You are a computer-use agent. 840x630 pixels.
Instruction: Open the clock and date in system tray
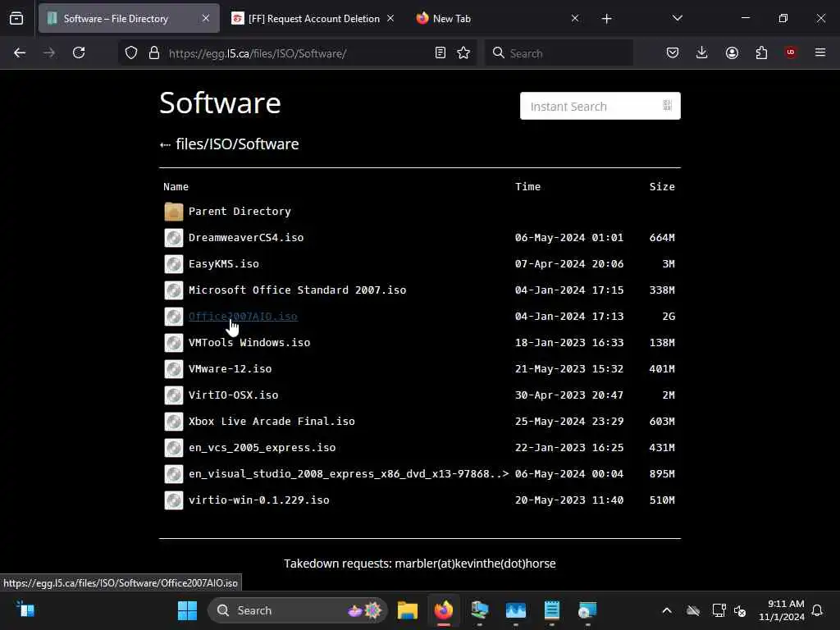point(781,610)
